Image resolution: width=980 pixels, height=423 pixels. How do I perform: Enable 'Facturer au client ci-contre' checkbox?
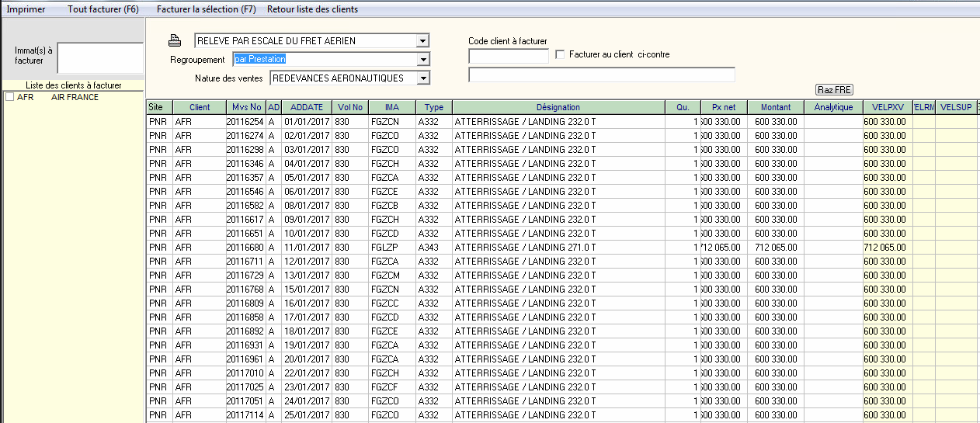click(561, 55)
